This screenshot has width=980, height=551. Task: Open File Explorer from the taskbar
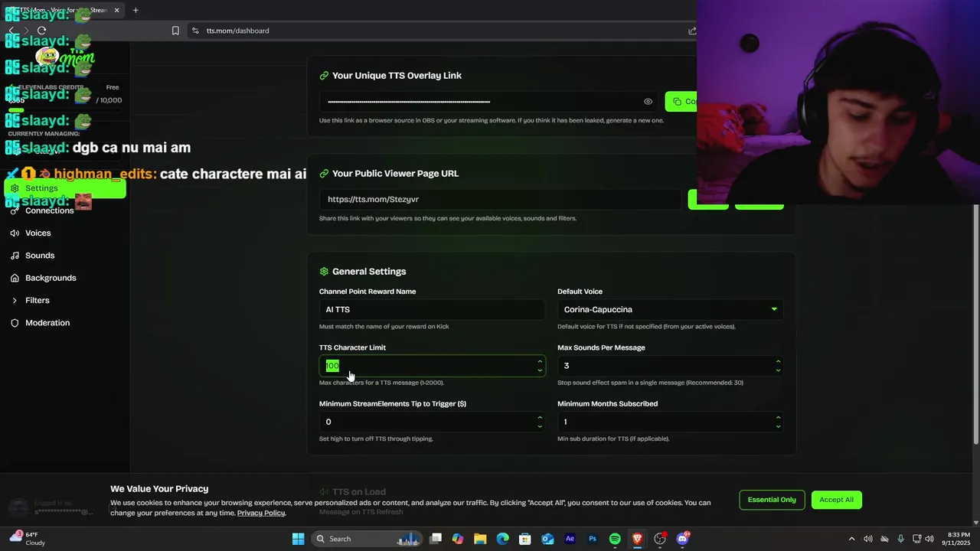[x=480, y=539]
